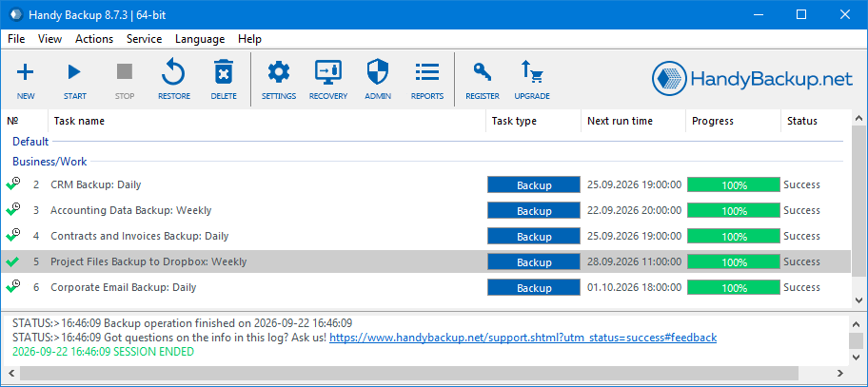Sort by Status column header
The width and height of the screenshot is (868, 387).
pos(816,121)
